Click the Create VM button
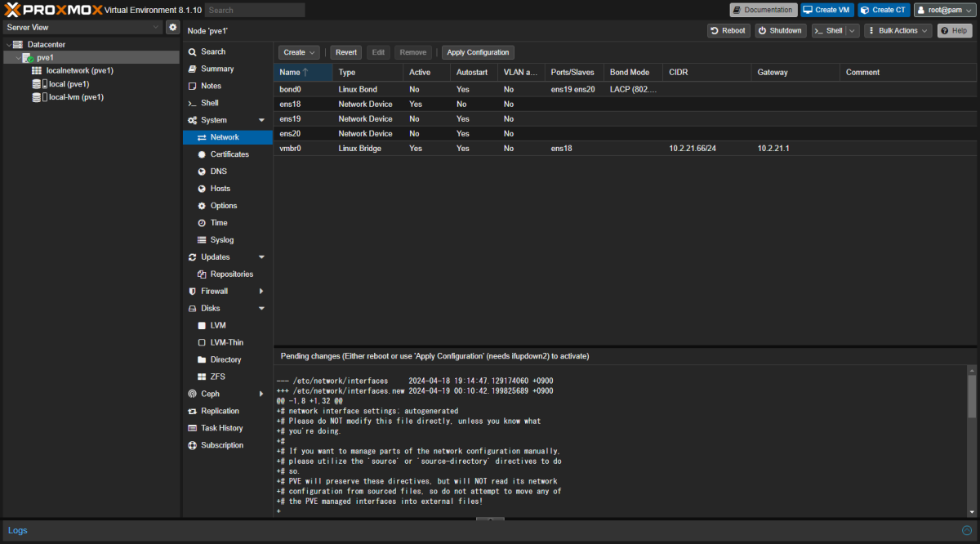 [826, 10]
